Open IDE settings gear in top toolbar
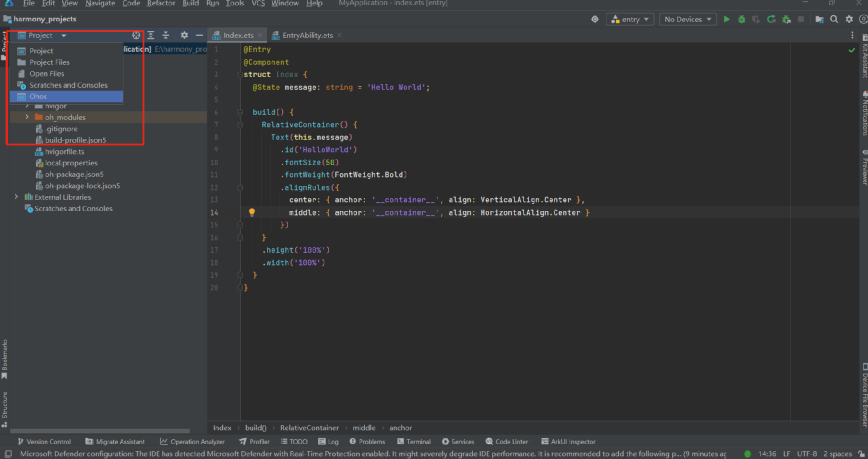The image size is (868, 459). coord(849,19)
